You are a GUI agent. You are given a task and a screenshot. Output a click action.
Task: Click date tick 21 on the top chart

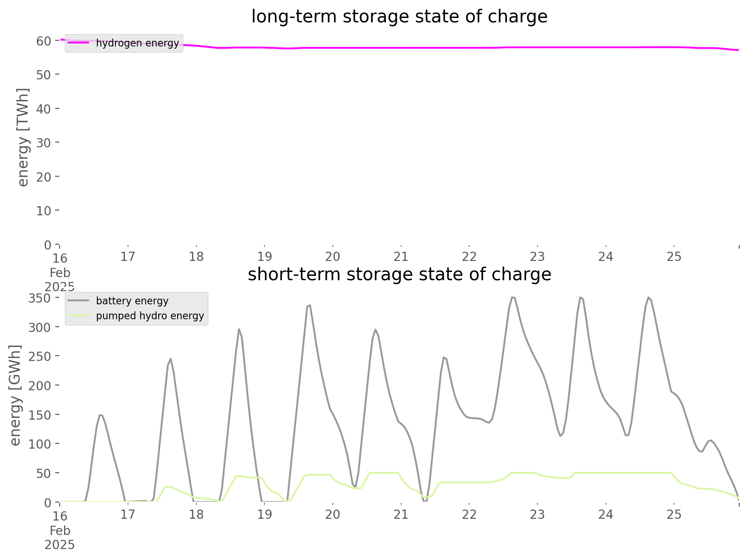tap(401, 257)
